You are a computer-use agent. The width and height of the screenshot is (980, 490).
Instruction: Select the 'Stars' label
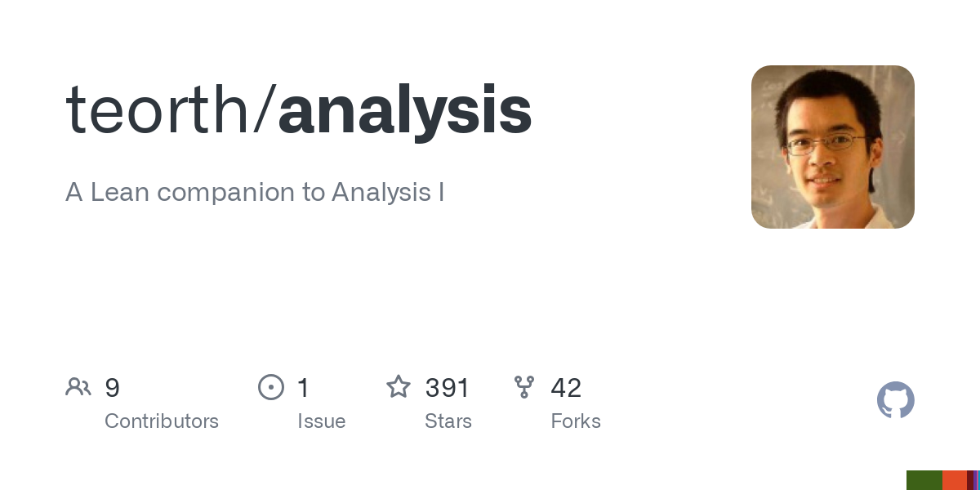pos(448,421)
